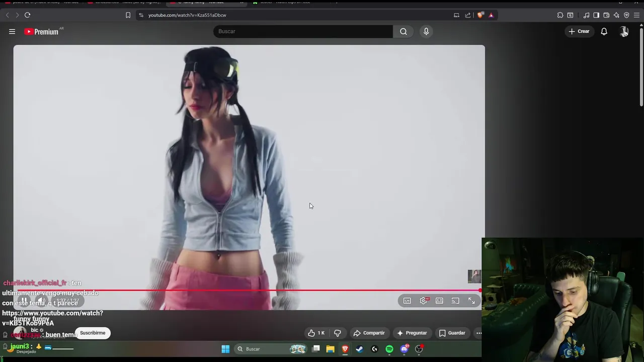Toggle subtitles on the player
The height and width of the screenshot is (362, 644).
tap(407, 301)
